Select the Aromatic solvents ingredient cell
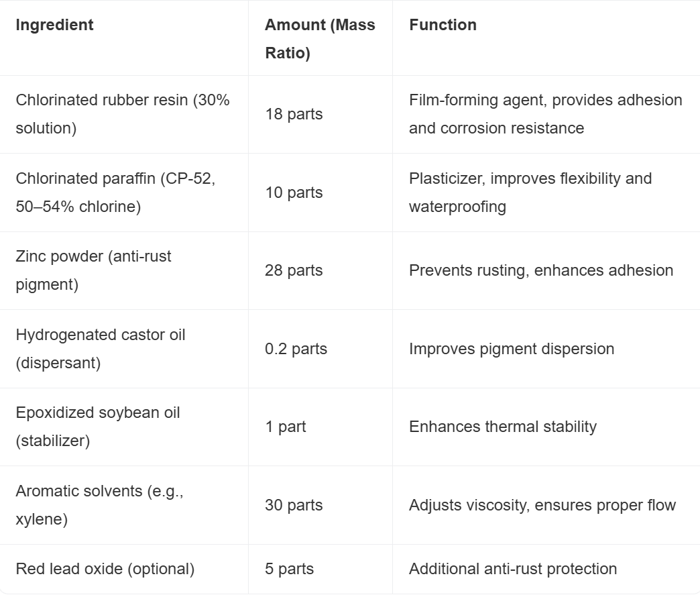The height and width of the screenshot is (597, 700). point(99,505)
